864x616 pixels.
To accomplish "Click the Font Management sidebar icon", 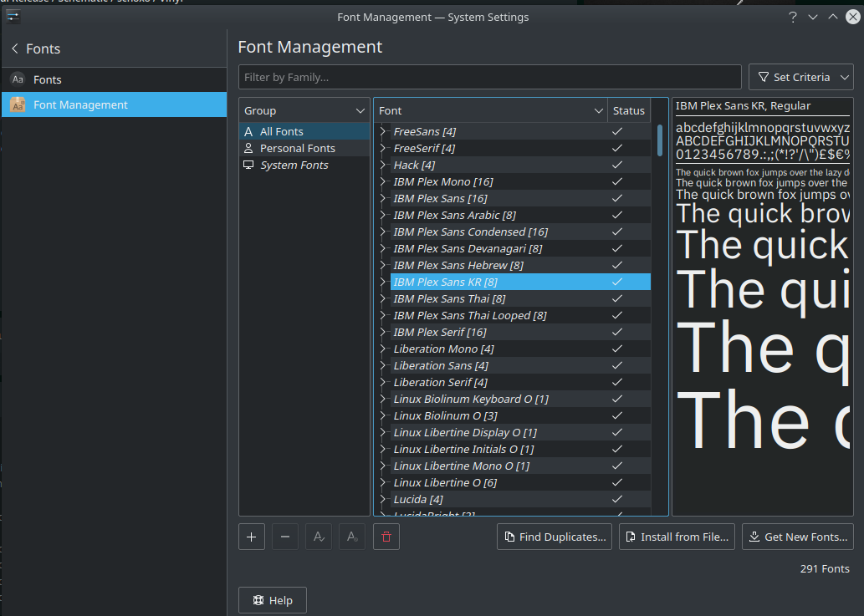I will (18, 104).
